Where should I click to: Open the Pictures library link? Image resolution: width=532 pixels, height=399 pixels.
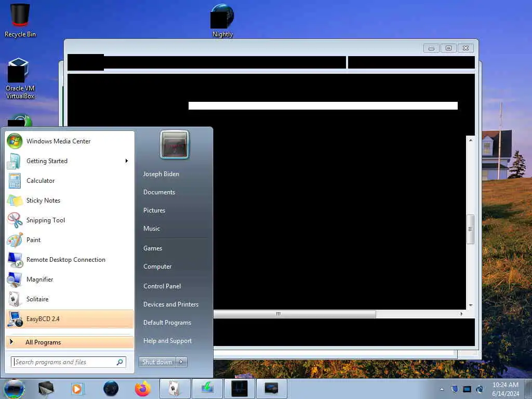pyautogui.click(x=154, y=210)
